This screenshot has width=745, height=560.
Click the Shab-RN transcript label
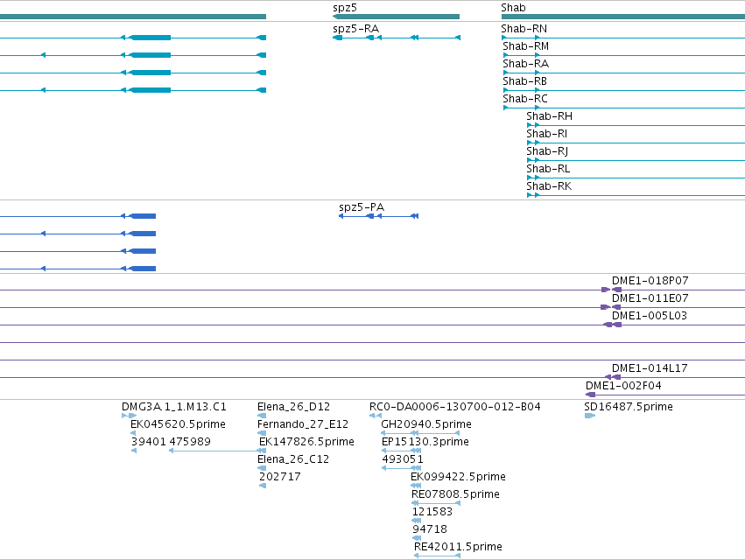click(x=524, y=29)
